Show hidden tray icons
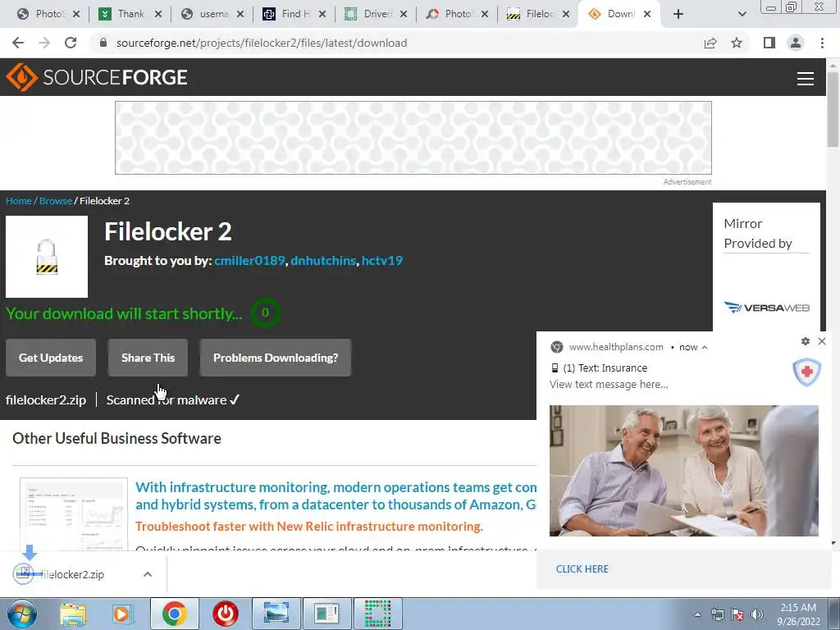840x630 pixels. coord(697,615)
